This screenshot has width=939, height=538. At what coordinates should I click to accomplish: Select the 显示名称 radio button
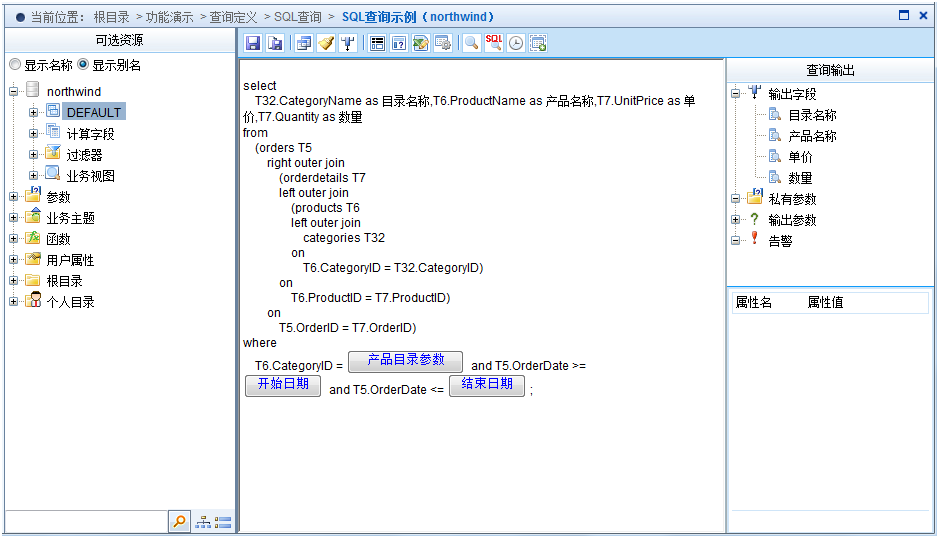point(15,64)
